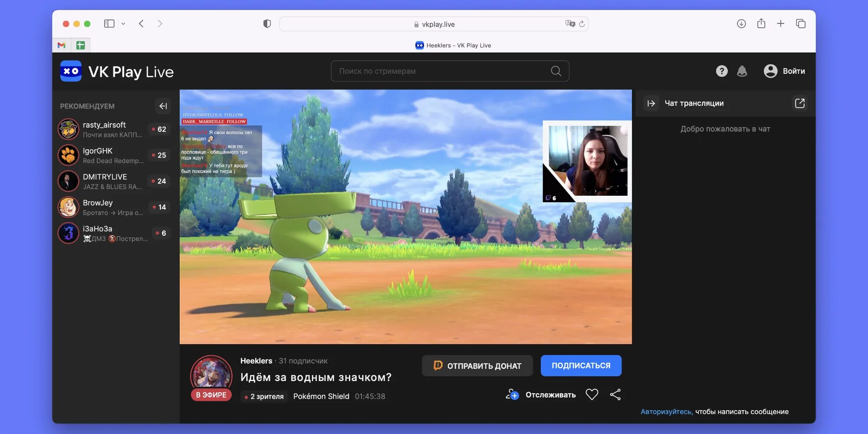
Task: Click the Отслеживать label text
Action: pyautogui.click(x=551, y=395)
